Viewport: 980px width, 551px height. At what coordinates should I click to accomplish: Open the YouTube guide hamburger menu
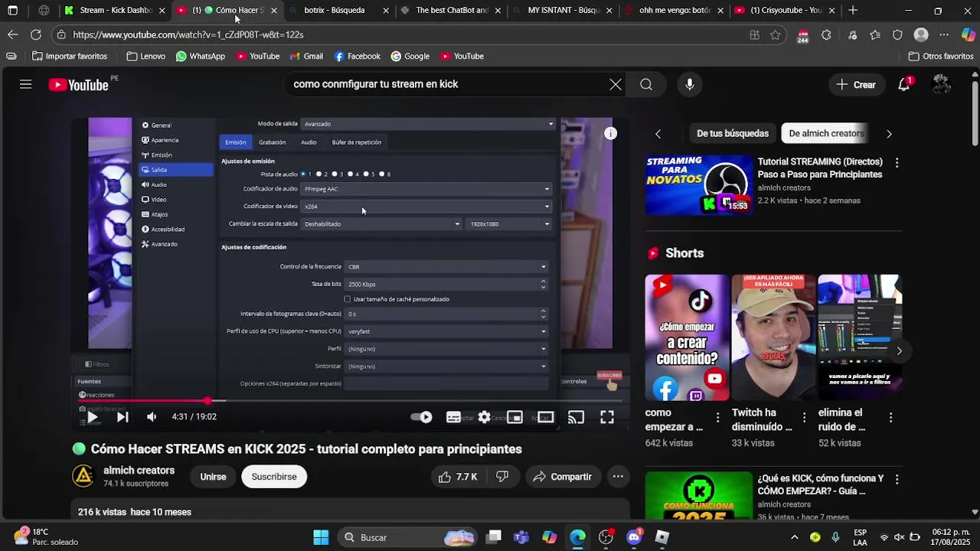coord(25,84)
